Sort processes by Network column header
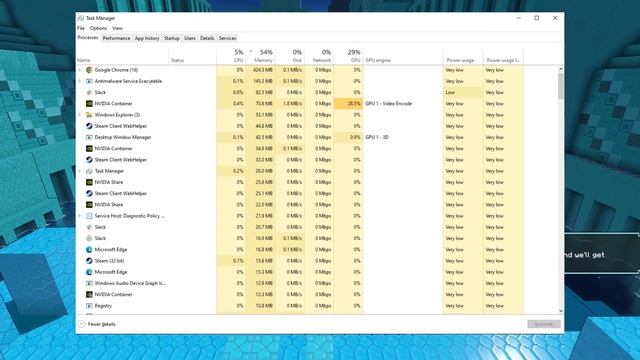The image size is (640, 360). 319,56
